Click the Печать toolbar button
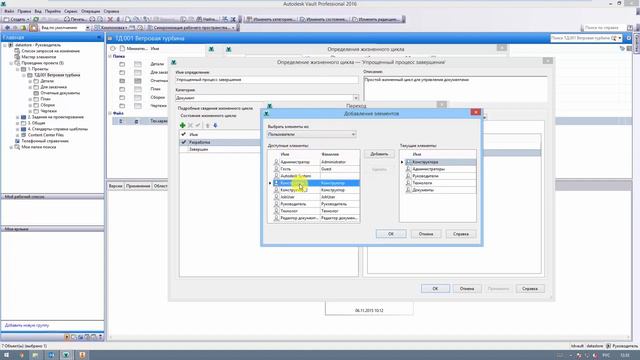This screenshot has width=640, height=360. coord(75,19)
